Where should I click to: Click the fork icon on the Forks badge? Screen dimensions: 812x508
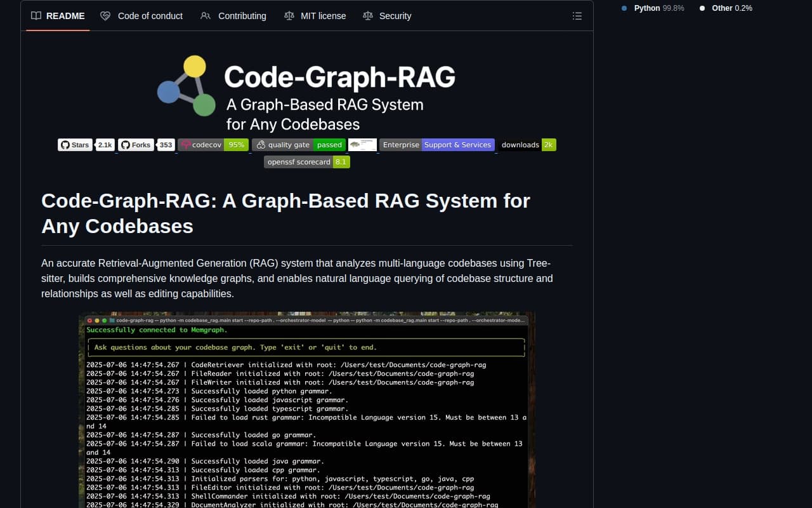(126, 145)
